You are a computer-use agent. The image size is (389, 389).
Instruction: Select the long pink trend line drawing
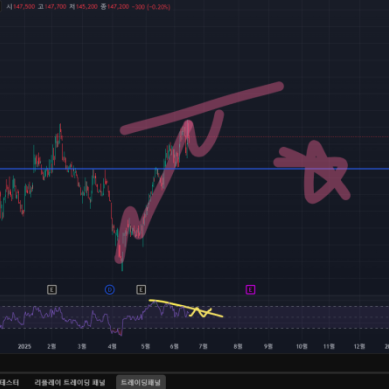pos(202,108)
